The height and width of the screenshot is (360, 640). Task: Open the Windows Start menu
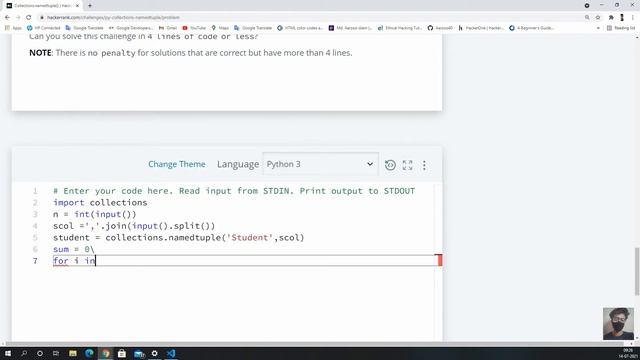(8, 353)
